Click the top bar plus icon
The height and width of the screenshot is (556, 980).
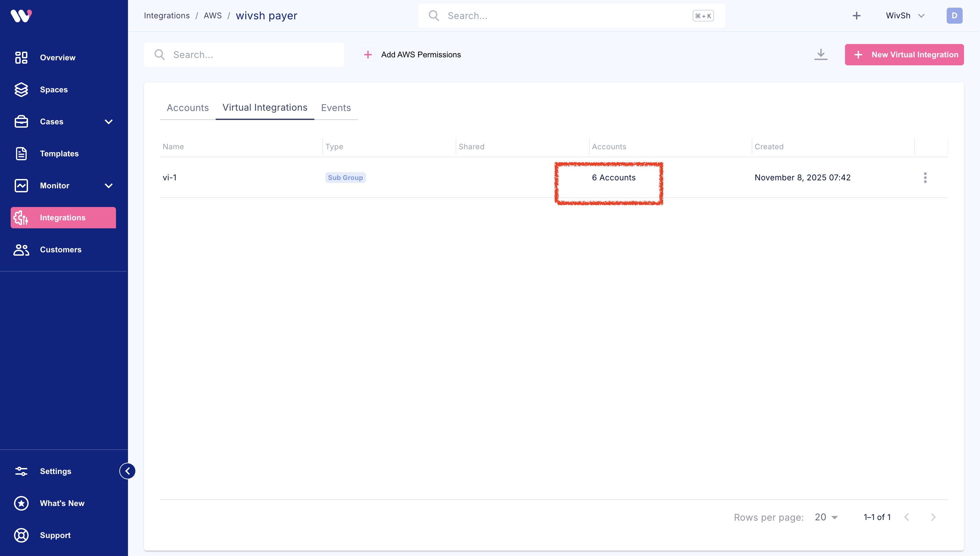tap(856, 16)
